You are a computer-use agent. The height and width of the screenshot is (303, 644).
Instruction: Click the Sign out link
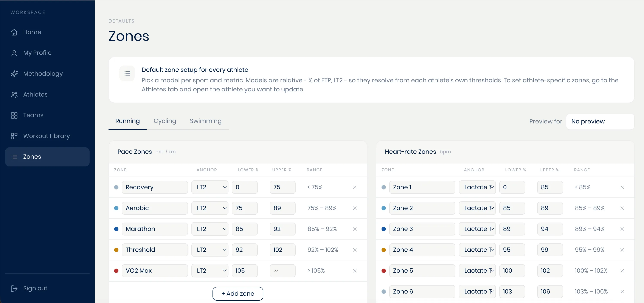47,288
